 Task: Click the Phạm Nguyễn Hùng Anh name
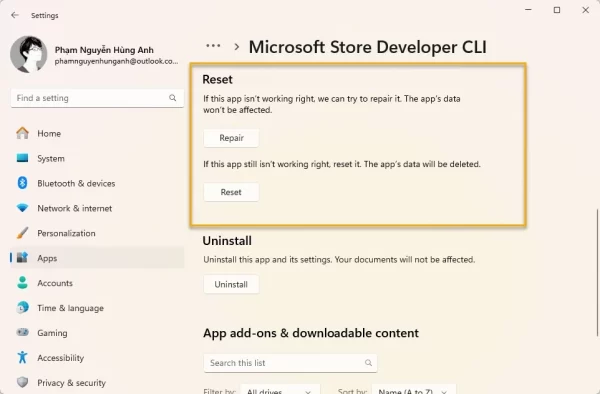coord(104,50)
